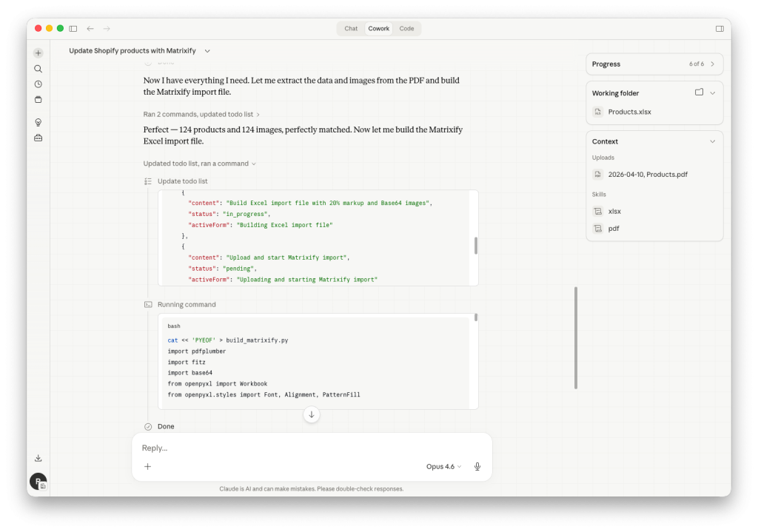Expand the conversation title dropdown
758x532 pixels.
coord(207,50)
